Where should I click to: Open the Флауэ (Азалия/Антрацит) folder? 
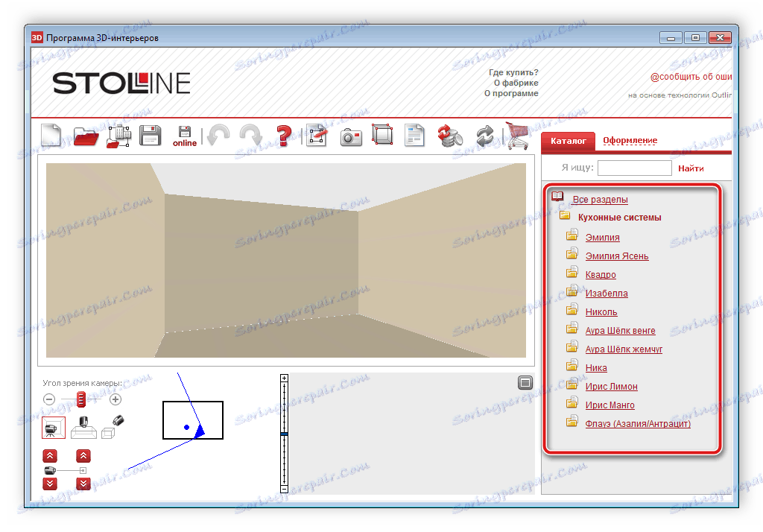click(x=638, y=423)
